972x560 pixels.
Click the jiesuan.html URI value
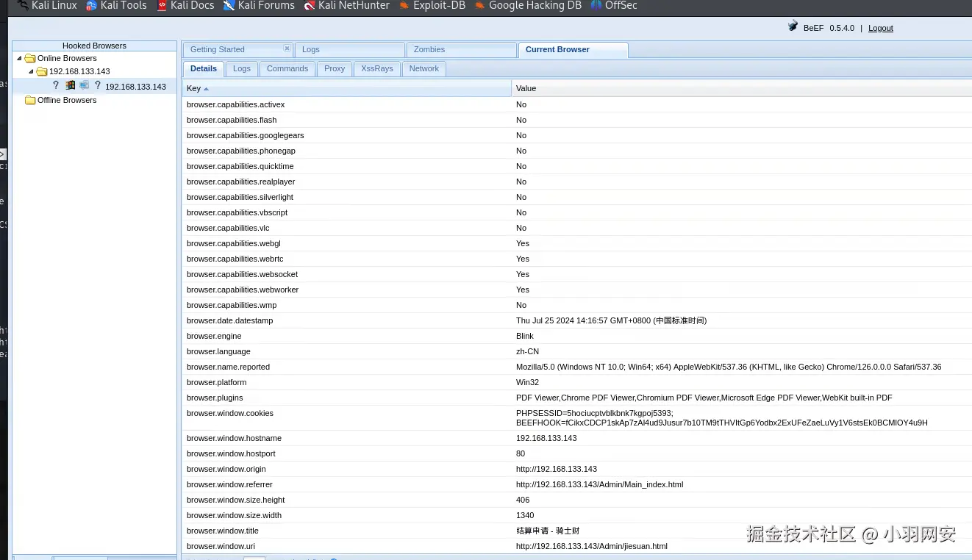coord(592,546)
